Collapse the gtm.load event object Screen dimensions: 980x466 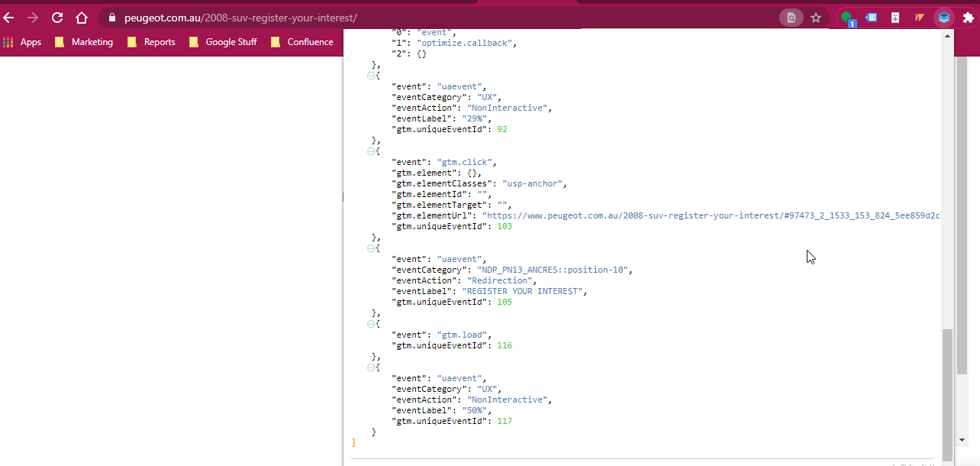[x=371, y=324]
